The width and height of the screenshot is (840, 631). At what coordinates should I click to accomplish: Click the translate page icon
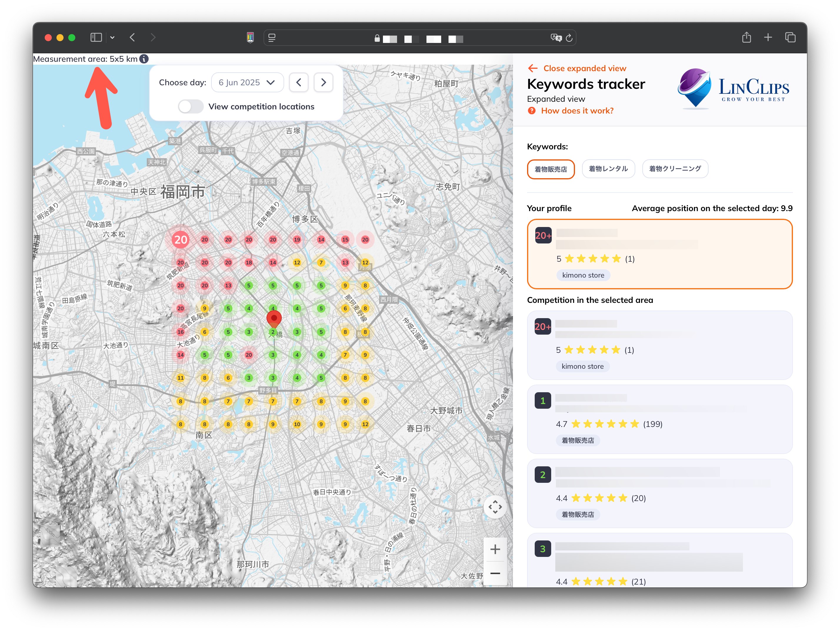click(556, 38)
